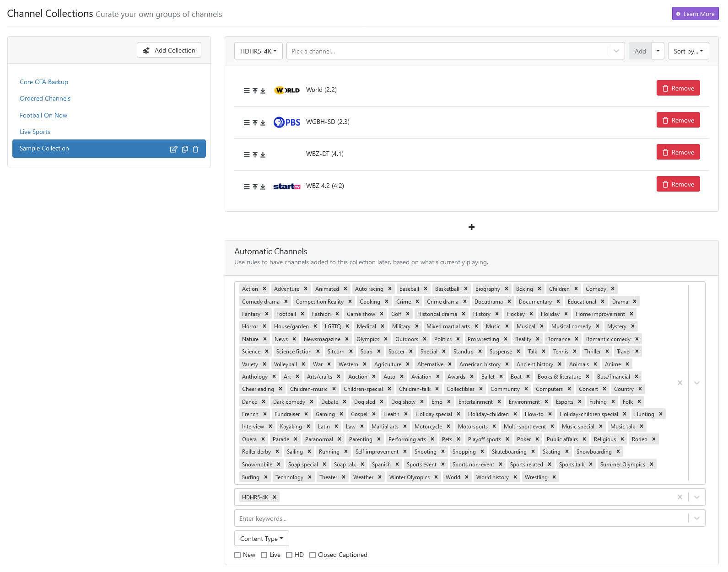Screen dimensions: 728x572
Task: Open the HDHR5-4K source dropdown
Action: [x=258, y=51]
